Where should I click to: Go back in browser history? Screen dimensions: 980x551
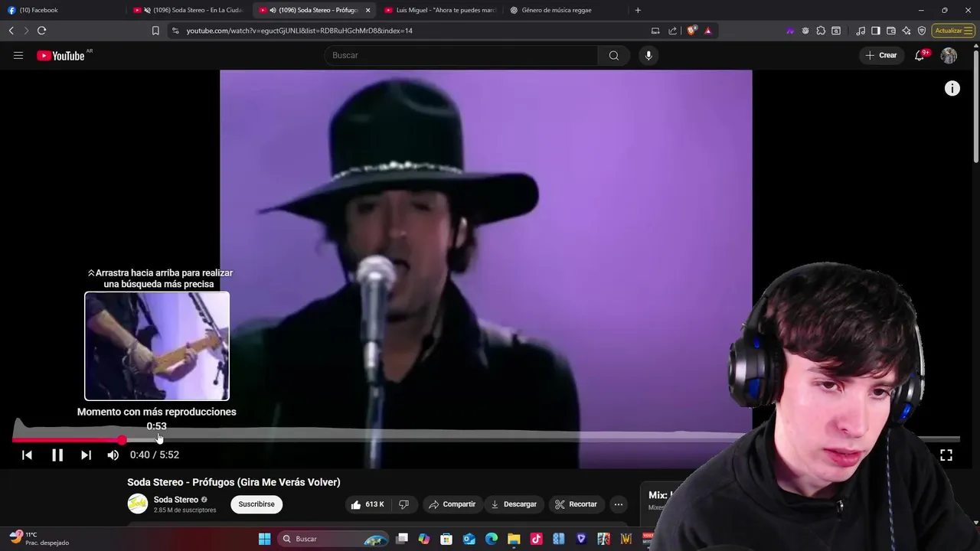11,31
